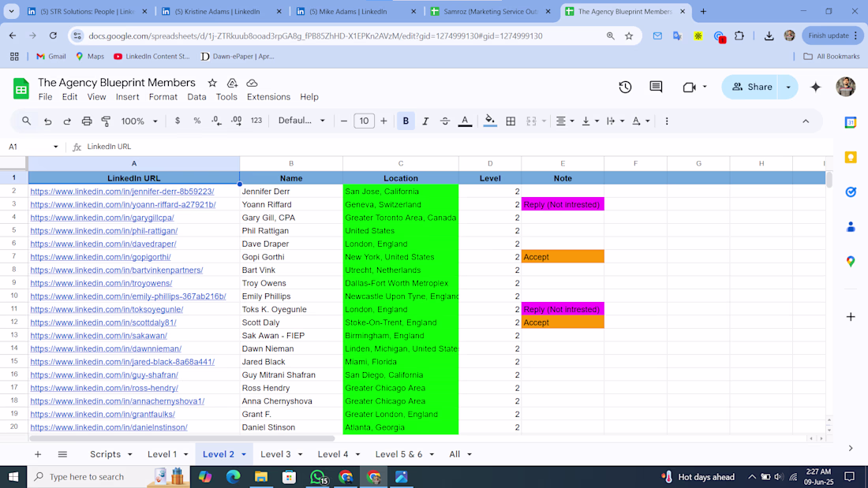The height and width of the screenshot is (488, 868).
Task: Open WhatsApp from the Windows taskbar
Action: pyautogui.click(x=318, y=476)
